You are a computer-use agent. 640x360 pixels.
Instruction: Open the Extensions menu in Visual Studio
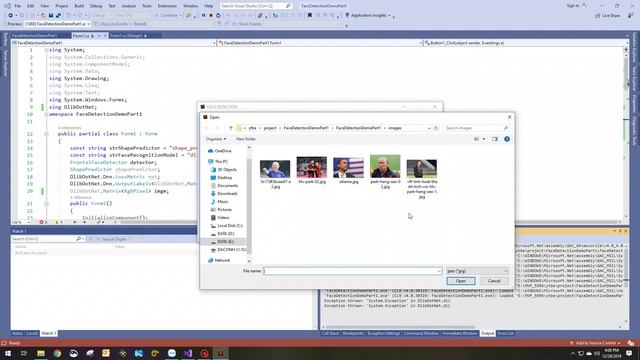click(167, 6)
